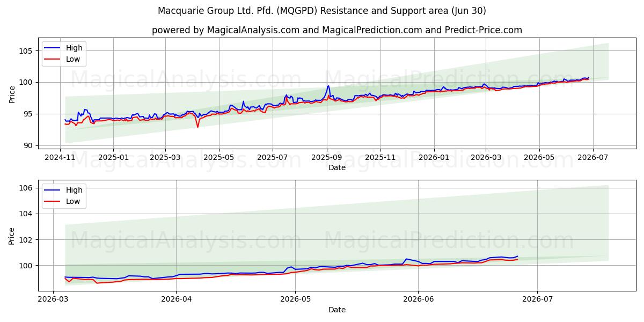Click 'Low' in the lower chart legend
Screen dimensions: 644x322
73,201
